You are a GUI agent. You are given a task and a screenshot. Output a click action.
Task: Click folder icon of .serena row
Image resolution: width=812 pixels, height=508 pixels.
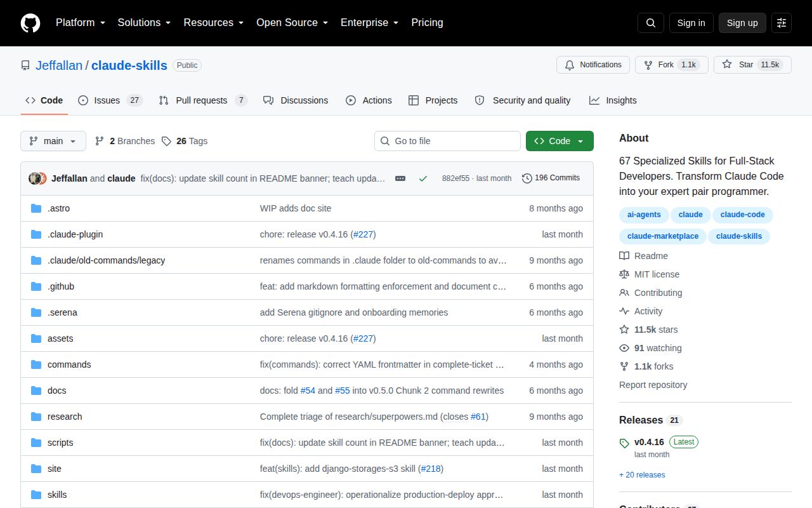coord(36,312)
